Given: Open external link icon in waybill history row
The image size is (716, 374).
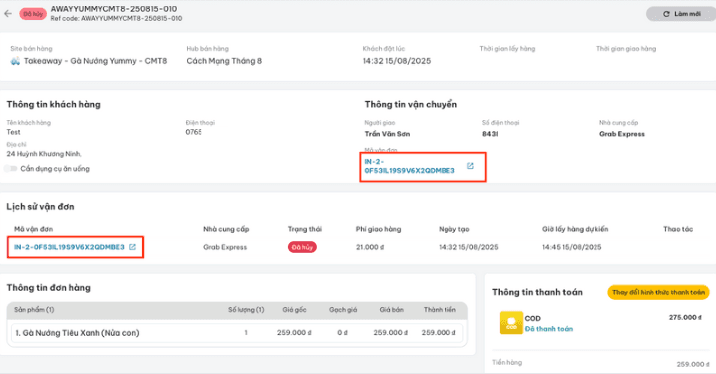Looking at the screenshot, I should click(132, 247).
